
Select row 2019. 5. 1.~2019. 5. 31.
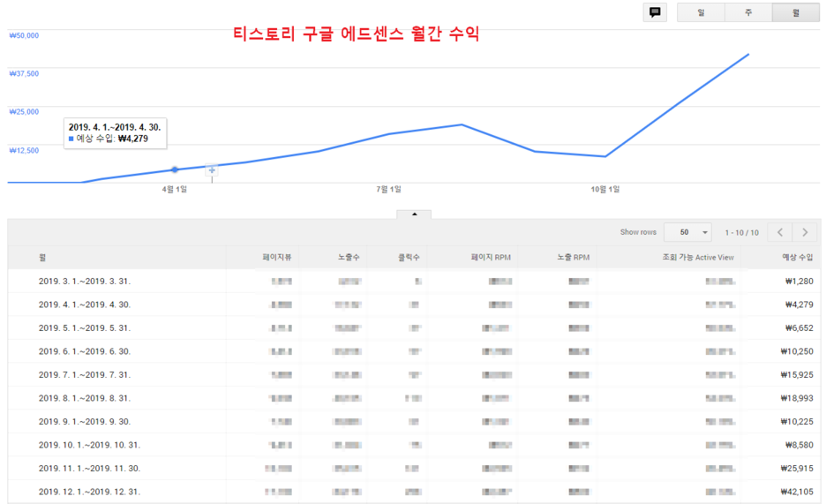[x=414, y=327]
